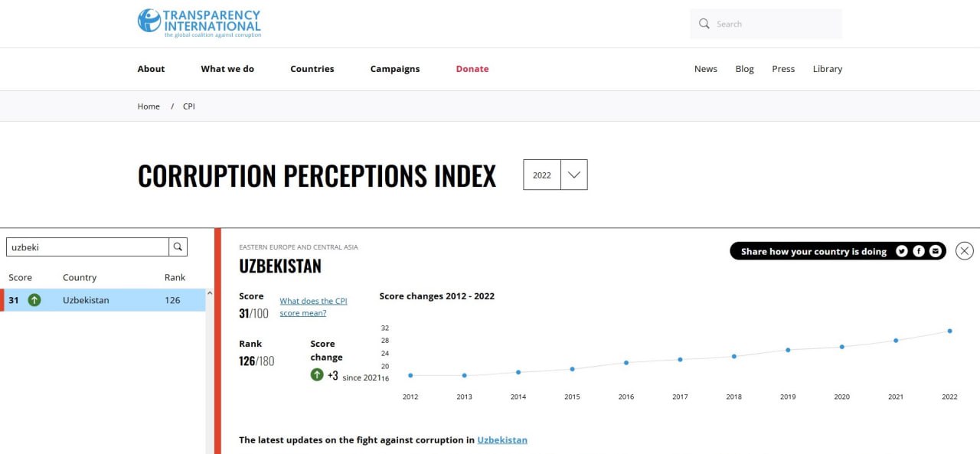The height and width of the screenshot is (454, 980).
Task: Follow the Uzbekistan link in latest updates
Action: click(x=502, y=440)
